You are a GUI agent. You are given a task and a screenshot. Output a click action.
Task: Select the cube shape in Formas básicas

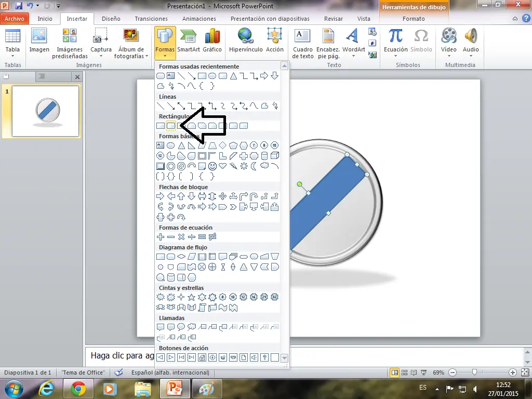(x=274, y=156)
